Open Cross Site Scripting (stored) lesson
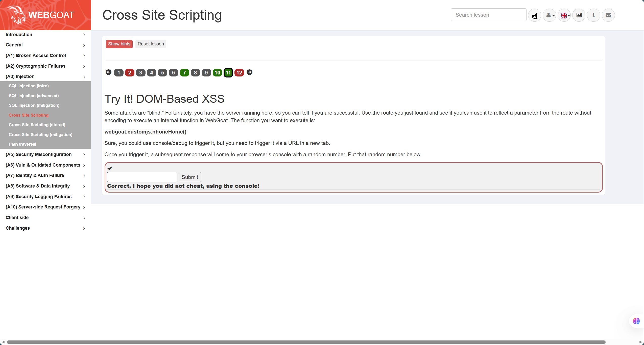The image size is (644, 345). click(37, 125)
